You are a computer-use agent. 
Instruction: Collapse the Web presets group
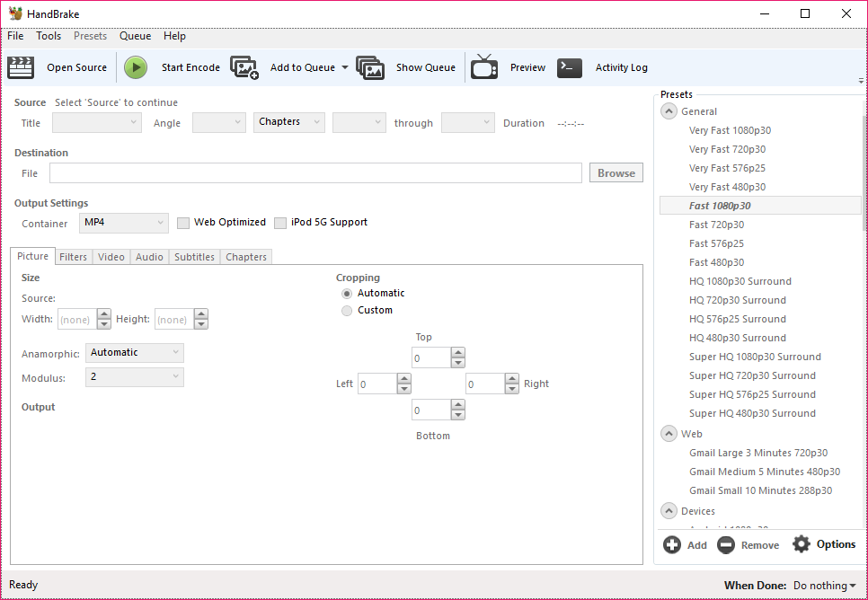coord(669,434)
